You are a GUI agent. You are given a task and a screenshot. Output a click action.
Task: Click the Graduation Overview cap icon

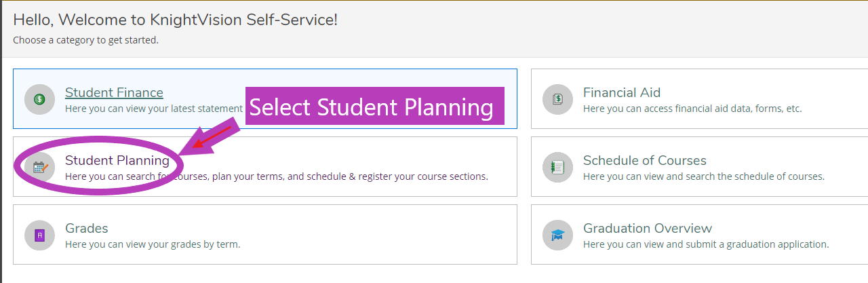[x=557, y=235]
